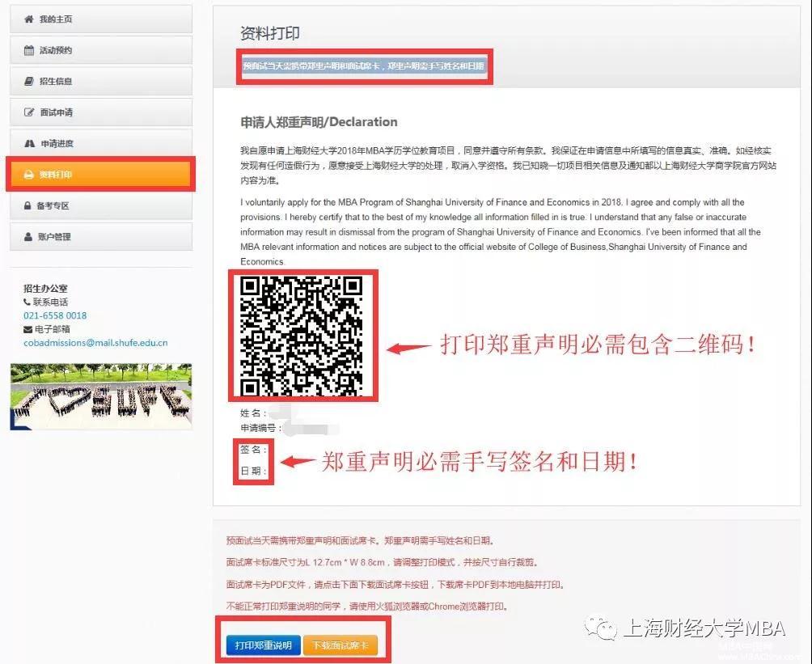The image size is (812, 664).
Task: Open the 备考专区 sidebar item
Action: coord(101,205)
